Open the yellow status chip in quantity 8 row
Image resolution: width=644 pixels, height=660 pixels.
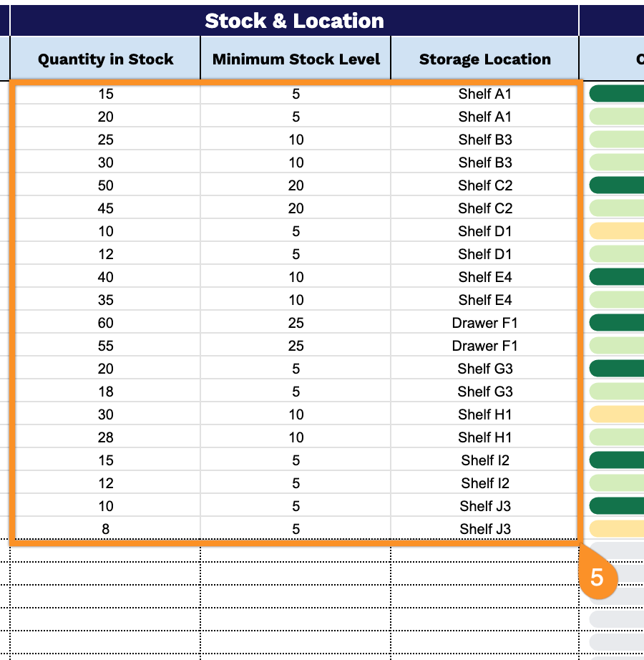[617, 529]
